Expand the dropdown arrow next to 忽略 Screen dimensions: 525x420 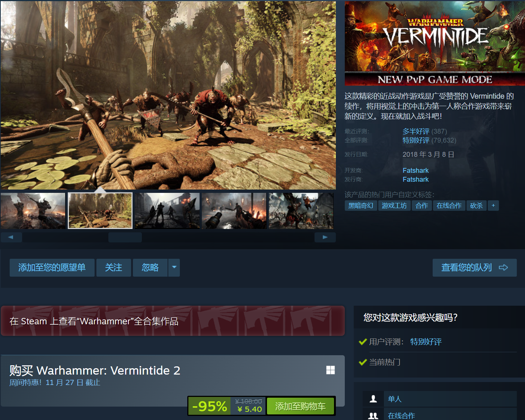point(174,267)
